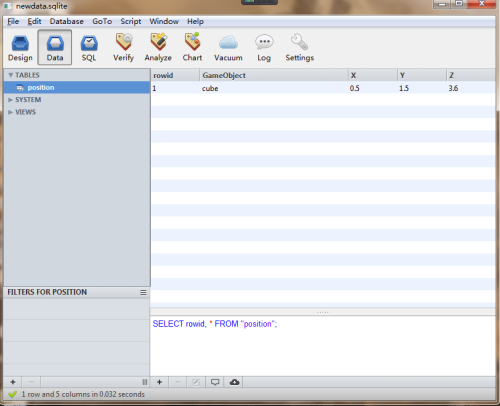
Task: Collapse the TABLES section
Action: click(11, 75)
